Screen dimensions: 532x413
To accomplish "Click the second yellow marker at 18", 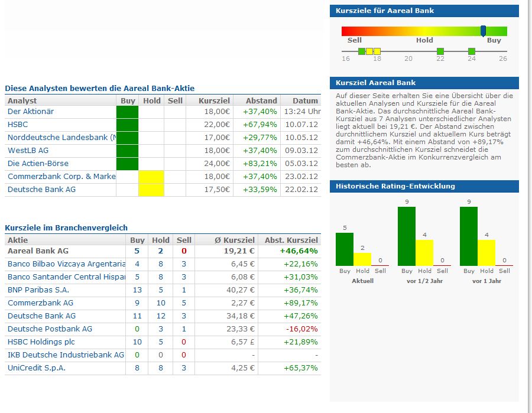I will click(377, 51).
